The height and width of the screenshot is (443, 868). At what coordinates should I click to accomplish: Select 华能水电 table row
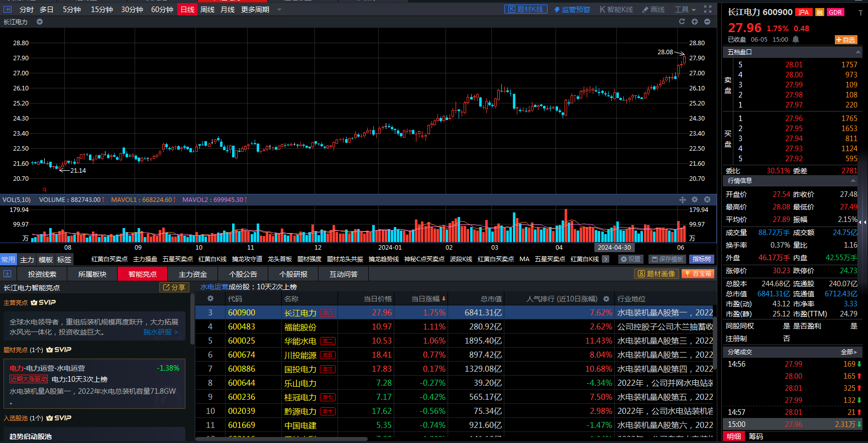pyautogui.click(x=455, y=341)
